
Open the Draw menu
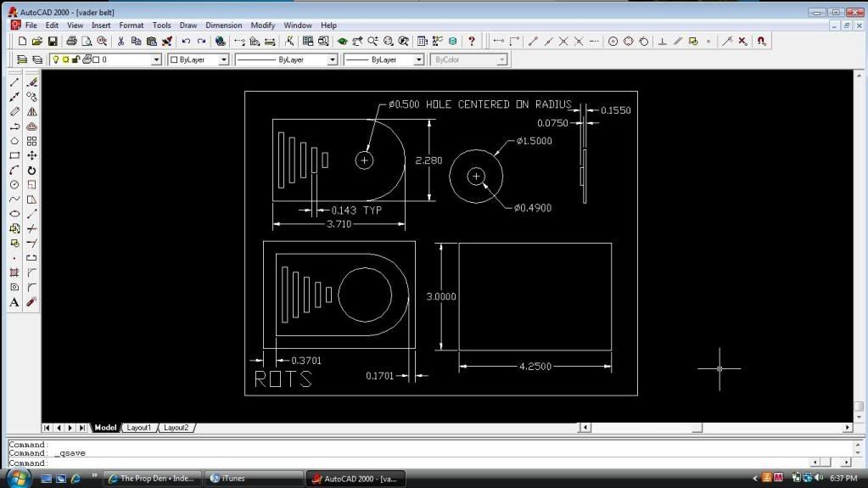pyautogui.click(x=188, y=25)
